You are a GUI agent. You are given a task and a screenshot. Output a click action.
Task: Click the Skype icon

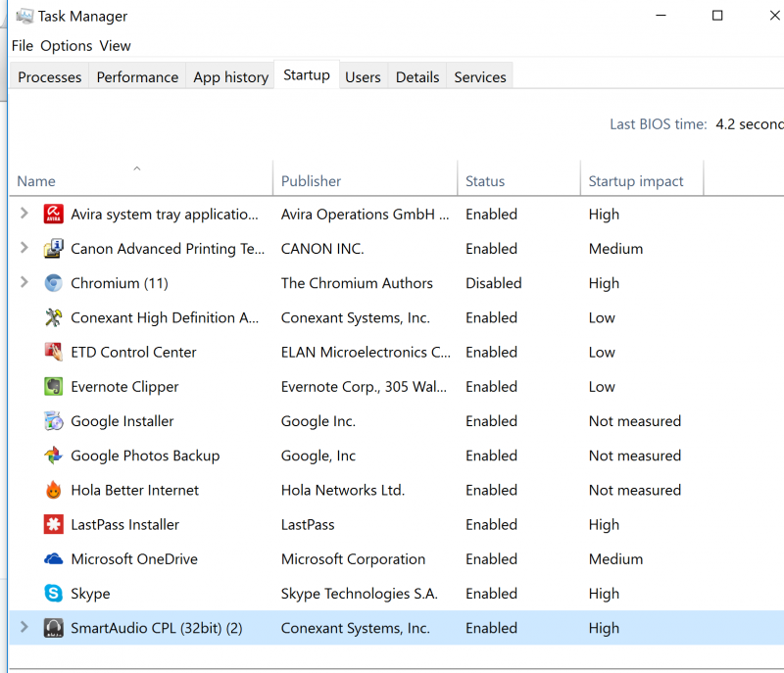pyautogui.click(x=54, y=593)
